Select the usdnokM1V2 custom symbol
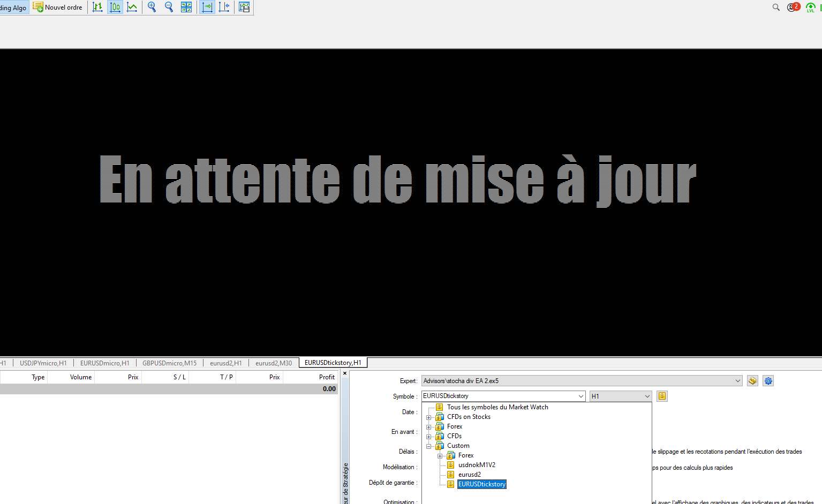 point(477,465)
